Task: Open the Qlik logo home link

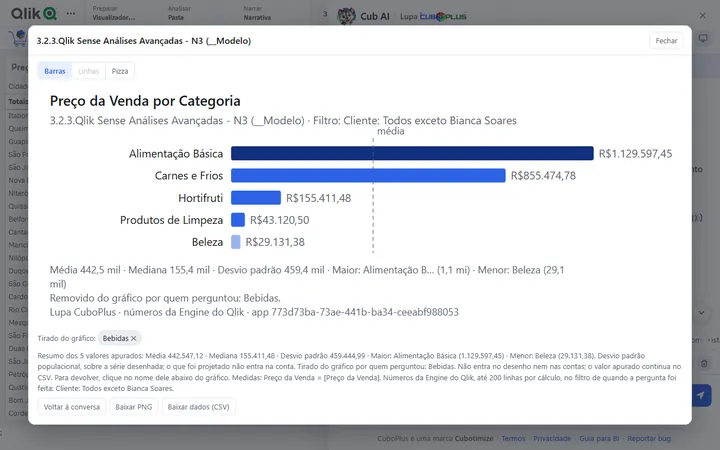Action: 34,13
